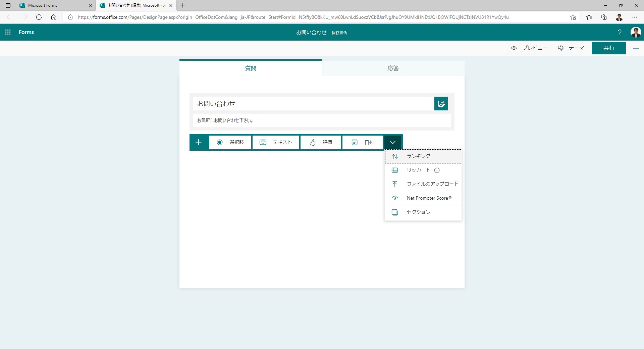Image resolution: width=644 pixels, height=349 pixels.
Task: Click the Likert info icon
Action: [x=437, y=170]
